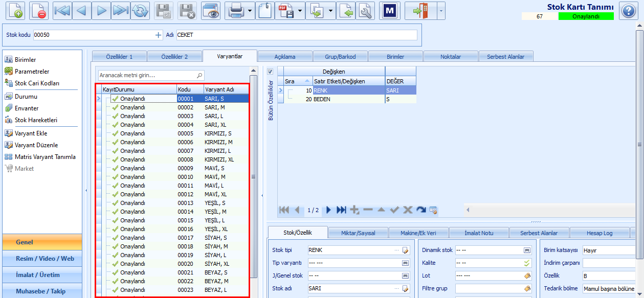Click the dark blue M icon
This screenshot has height=298, width=644.
pyautogui.click(x=389, y=11)
